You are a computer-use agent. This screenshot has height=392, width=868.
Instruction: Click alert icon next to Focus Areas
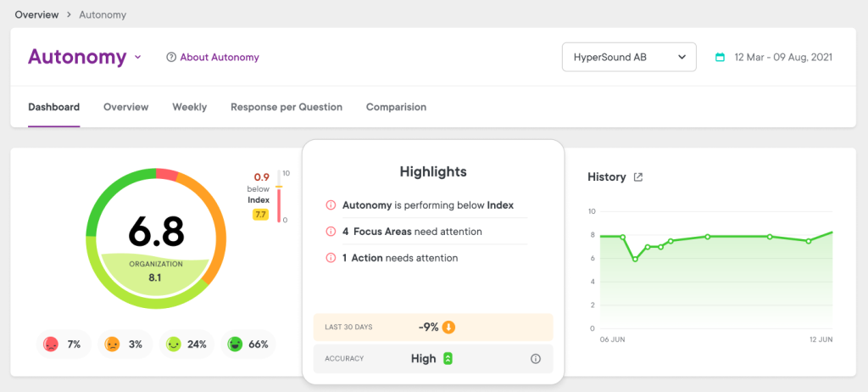[331, 232]
